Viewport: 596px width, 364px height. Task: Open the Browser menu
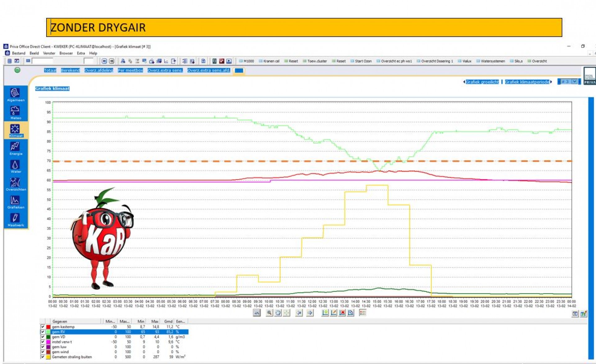pyautogui.click(x=66, y=53)
